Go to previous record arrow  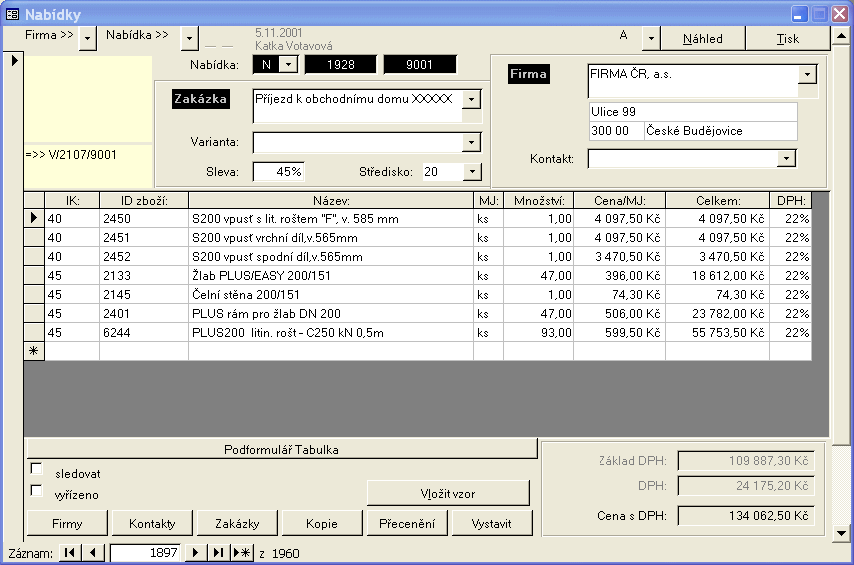[x=93, y=553]
